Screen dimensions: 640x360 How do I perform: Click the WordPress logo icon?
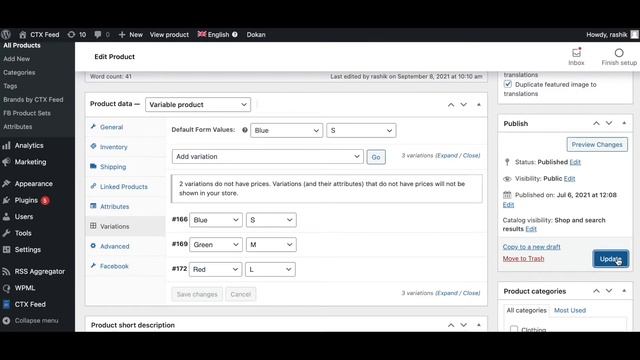click(6, 35)
